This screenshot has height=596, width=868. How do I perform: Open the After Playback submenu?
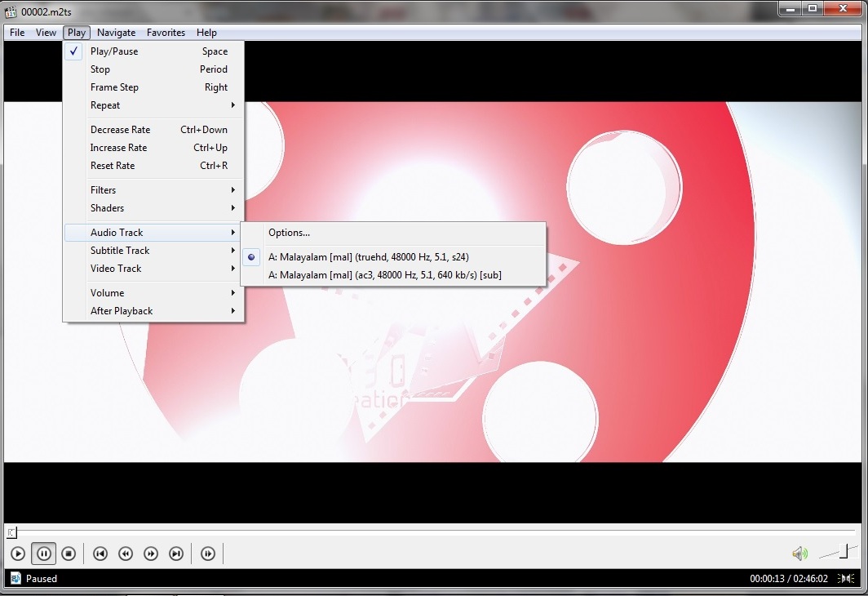click(x=122, y=311)
